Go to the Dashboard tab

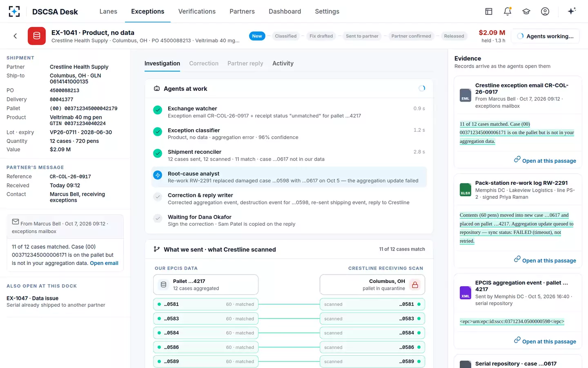click(x=285, y=11)
